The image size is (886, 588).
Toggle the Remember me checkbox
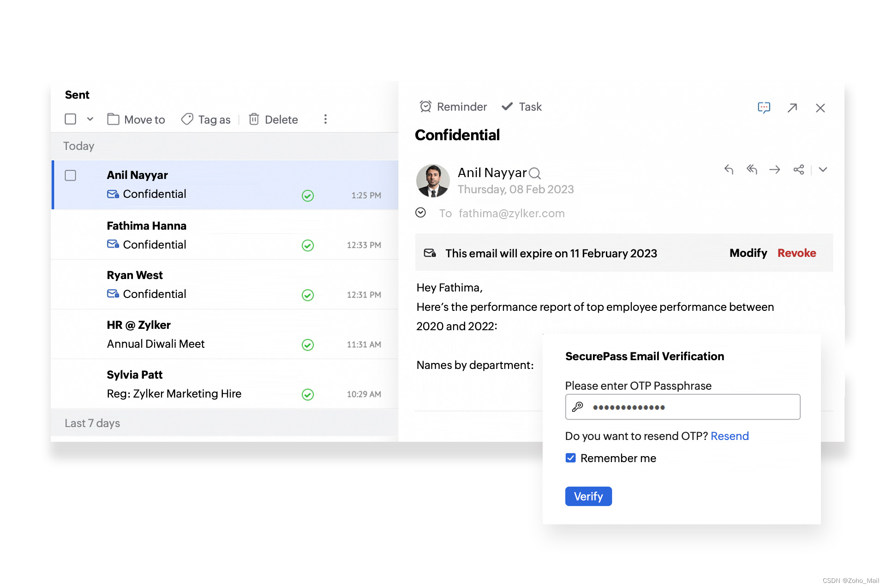[571, 458]
